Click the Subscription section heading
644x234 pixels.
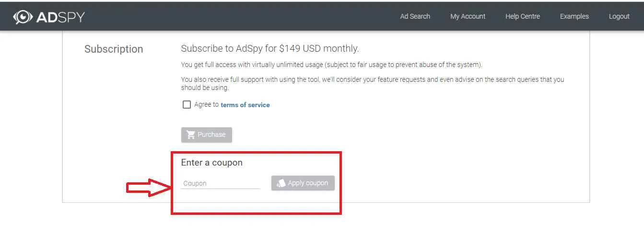tap(114, 49)
